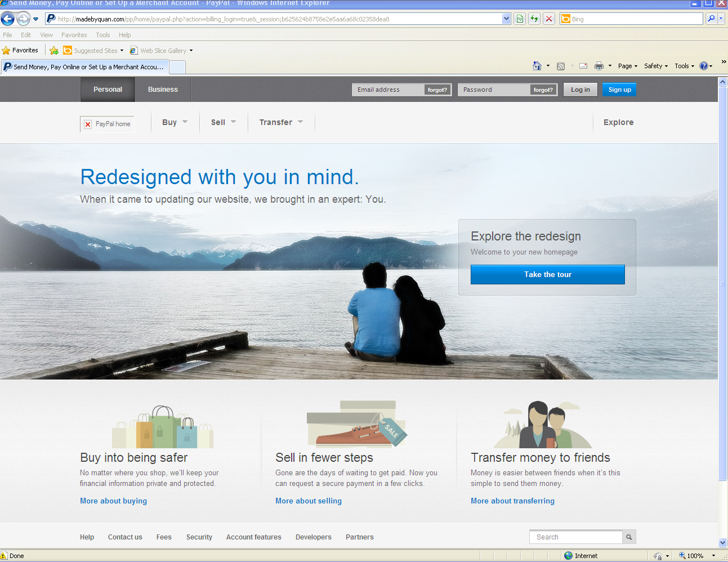Screen dimensions: 728x562
Task: Open the Favorites menu in the menu bar
Action: (x=74, y=35)
